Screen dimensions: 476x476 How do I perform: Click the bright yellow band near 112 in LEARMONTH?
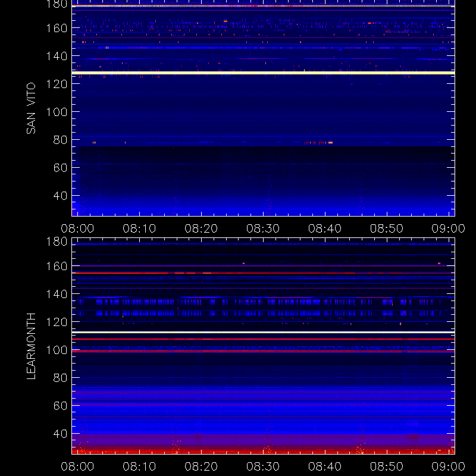tap(263, 333)
